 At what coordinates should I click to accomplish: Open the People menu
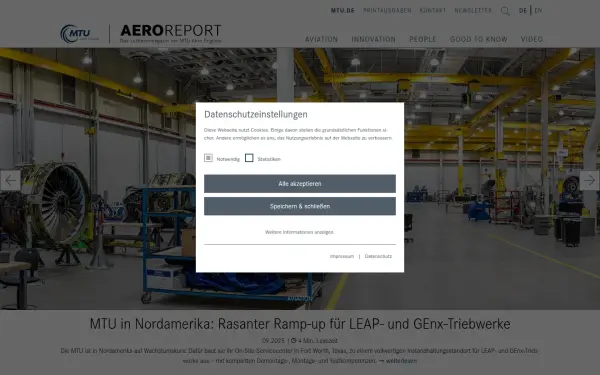tap(423, 39)
